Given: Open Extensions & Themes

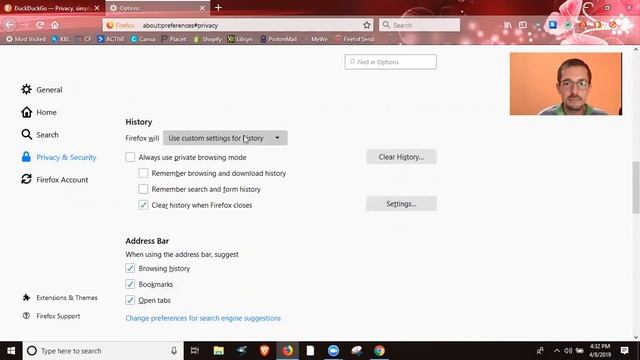Looking at the screenshot, I should [60, 298].
